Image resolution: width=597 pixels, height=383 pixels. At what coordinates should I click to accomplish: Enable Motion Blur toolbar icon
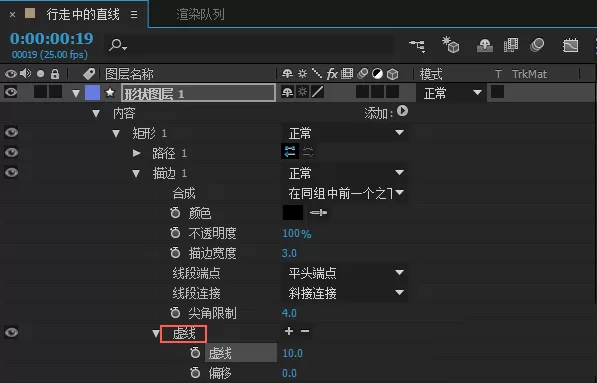coord(537,45)
